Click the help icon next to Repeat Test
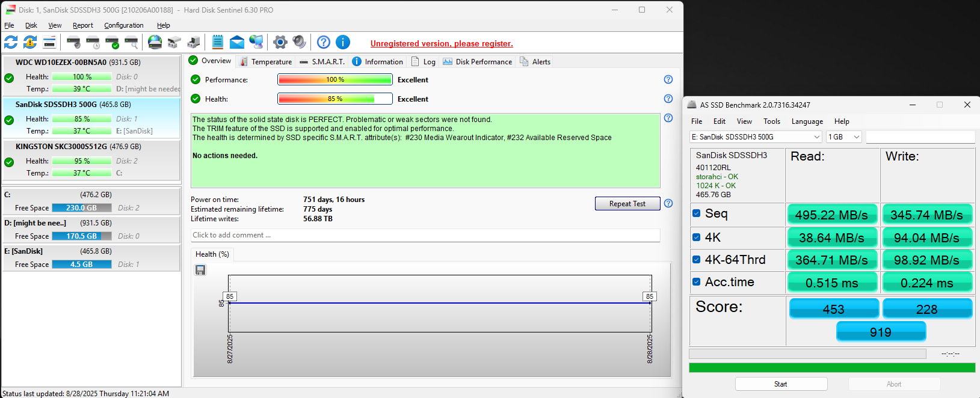 coord(668,203)
